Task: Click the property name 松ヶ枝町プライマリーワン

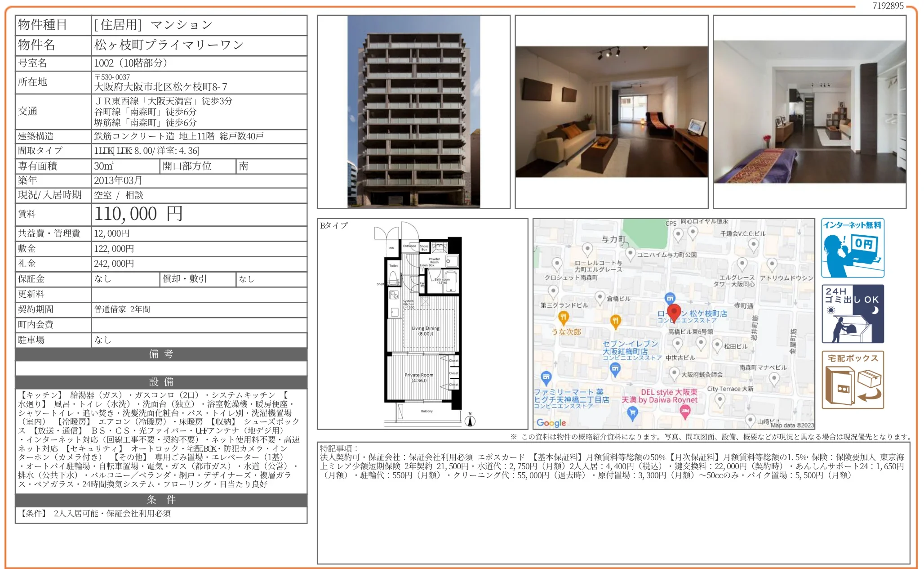Action: coord(169,45)
